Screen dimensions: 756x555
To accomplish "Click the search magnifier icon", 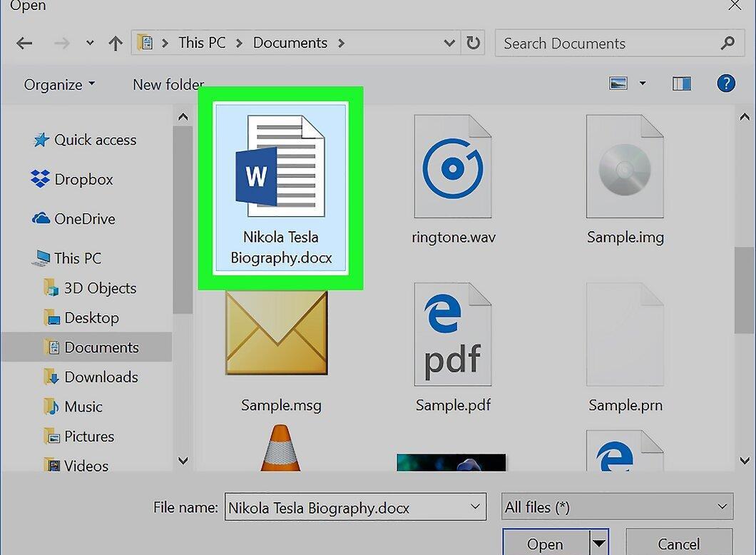I will click(727, 44).
